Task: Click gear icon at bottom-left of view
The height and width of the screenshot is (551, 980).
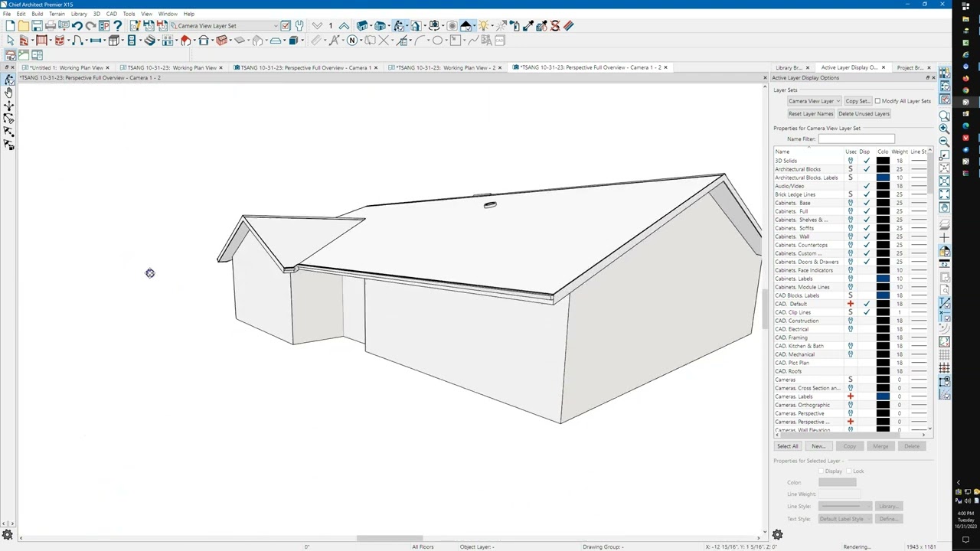Action: [x=8, y=535]
